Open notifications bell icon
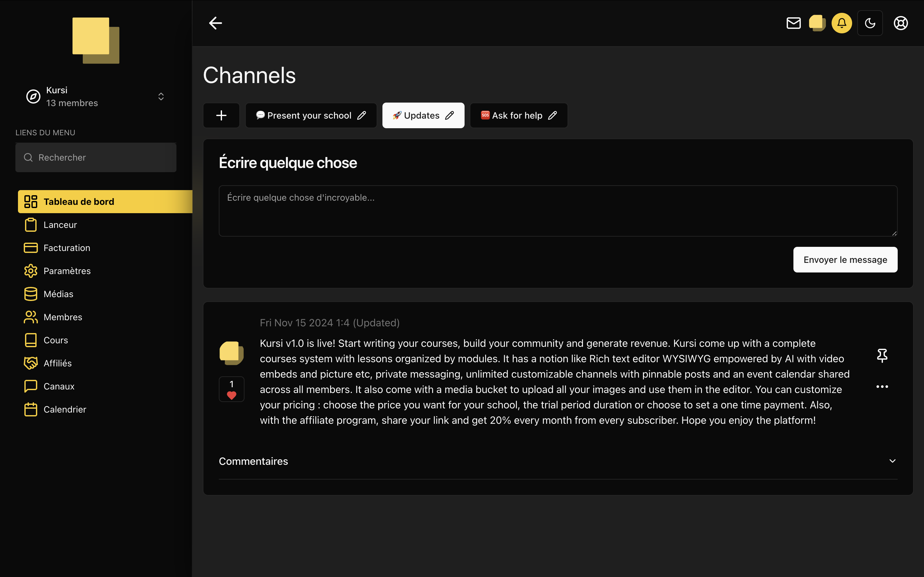Image resolution: width=924 pixels, height=577 pixels. 842,23
